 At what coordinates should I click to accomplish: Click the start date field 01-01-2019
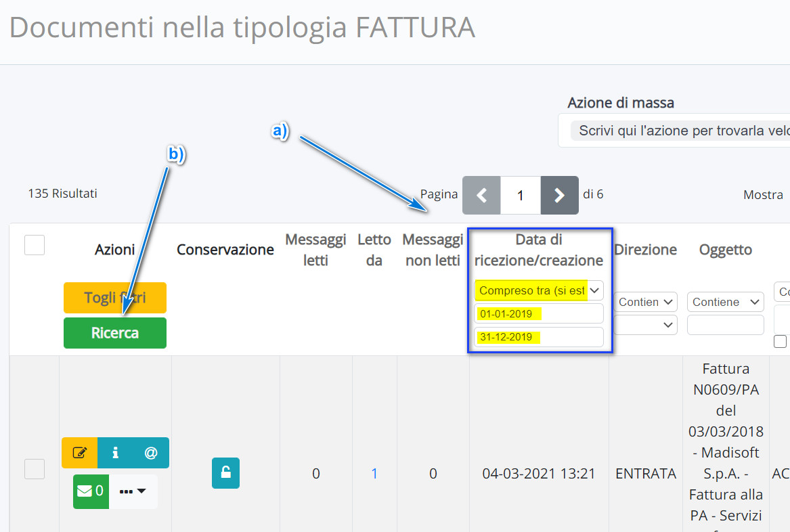[538, 314]
